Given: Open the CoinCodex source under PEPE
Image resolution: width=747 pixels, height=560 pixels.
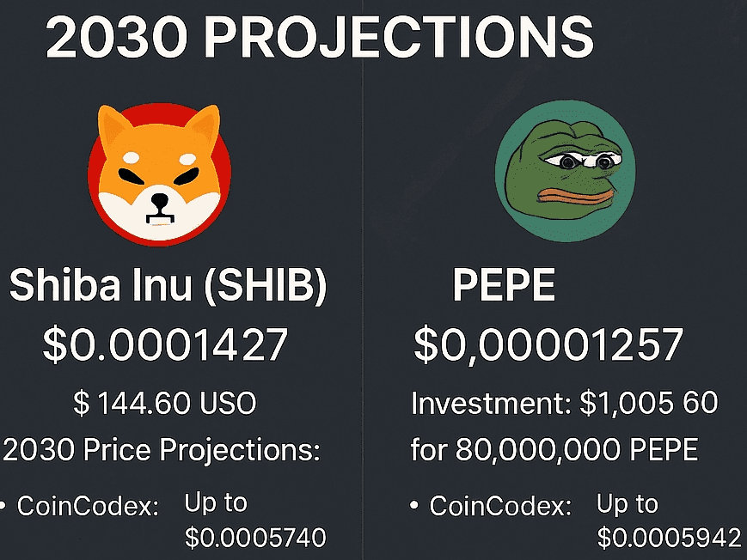Looking at the screenshot, I should point(500,507).
